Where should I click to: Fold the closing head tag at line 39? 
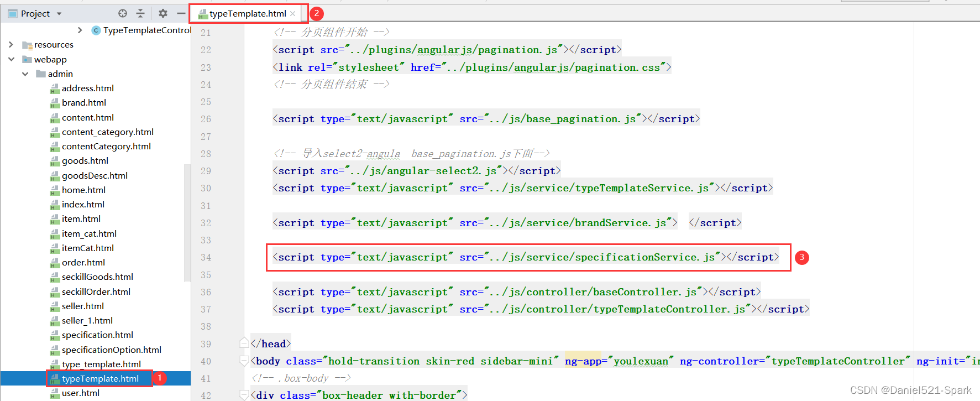[x=244, y=343]
